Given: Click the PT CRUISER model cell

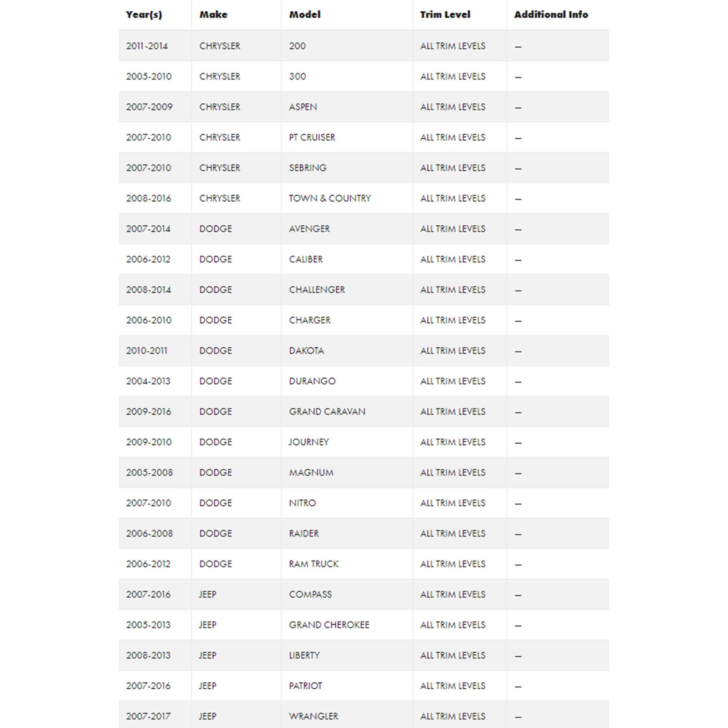Looking at the screenshot, I should (x=347, y=138).
